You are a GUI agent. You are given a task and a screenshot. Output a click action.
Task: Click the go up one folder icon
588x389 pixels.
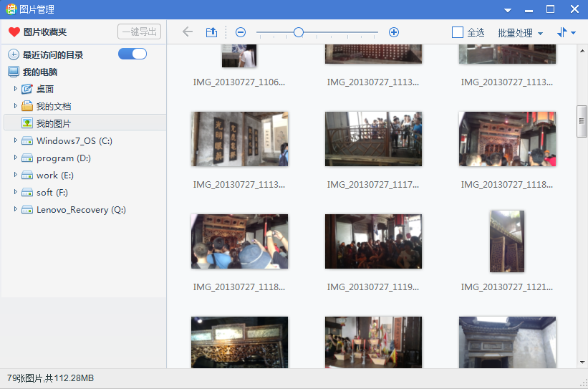(211, 32)
